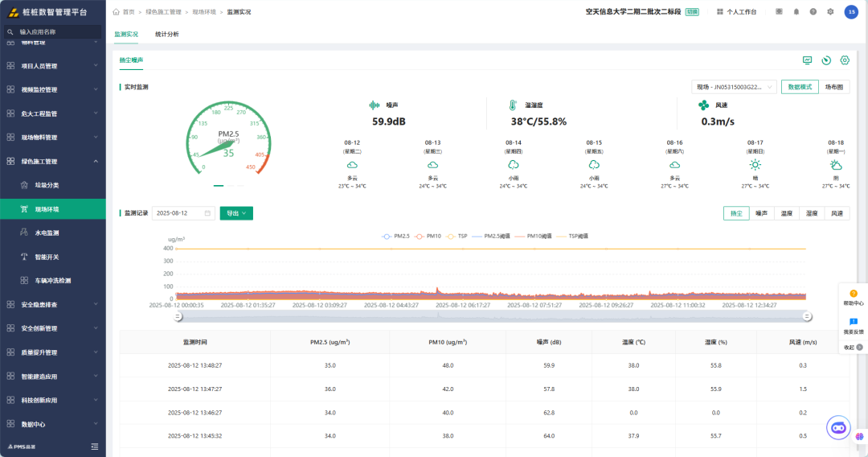
Task: Click the sunny weather icon for 08-17
Action: tap(755, 164)
